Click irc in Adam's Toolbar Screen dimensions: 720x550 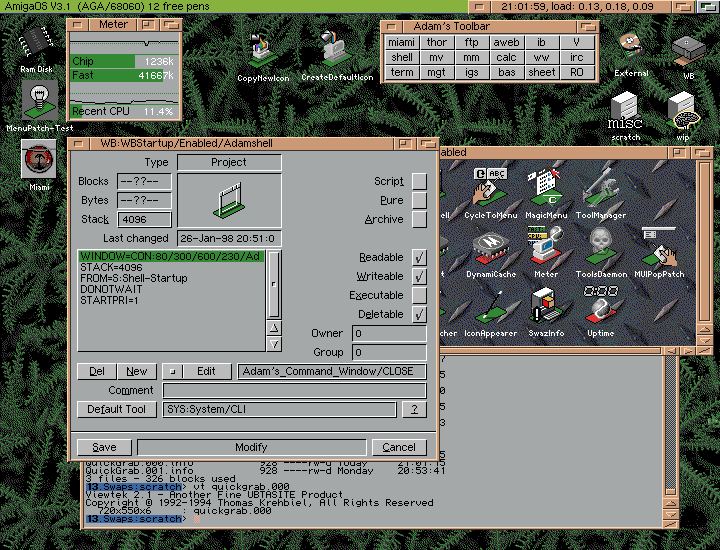pos(577,57)
